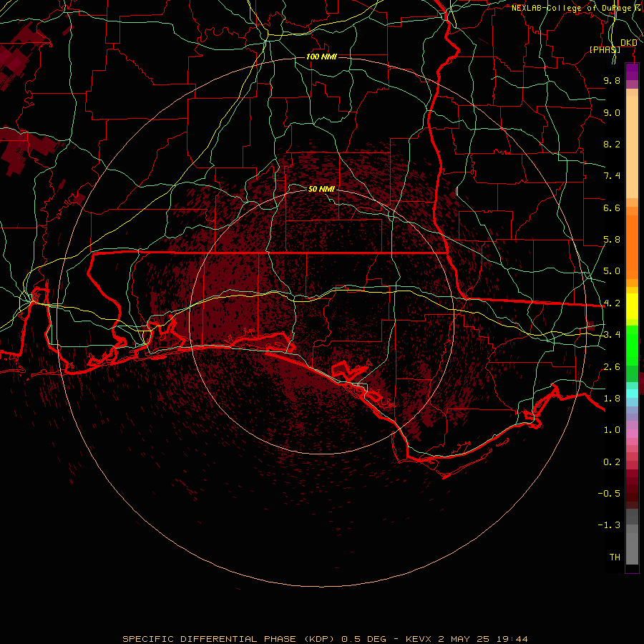Viewport: 644px width, 644px height.
Task: Click the 1.8 value on the color scale
Action: pos(612,399)
